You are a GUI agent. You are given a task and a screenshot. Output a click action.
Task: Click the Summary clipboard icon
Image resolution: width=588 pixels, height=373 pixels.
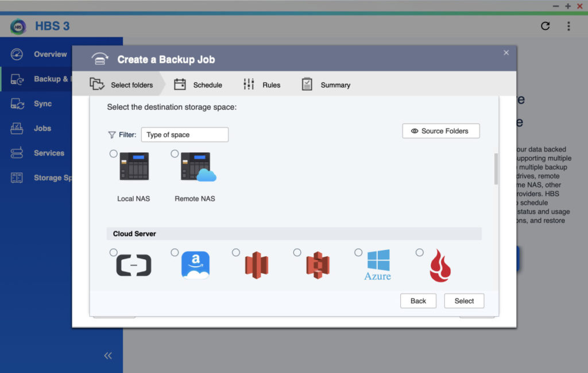click(x=307, y=84)
